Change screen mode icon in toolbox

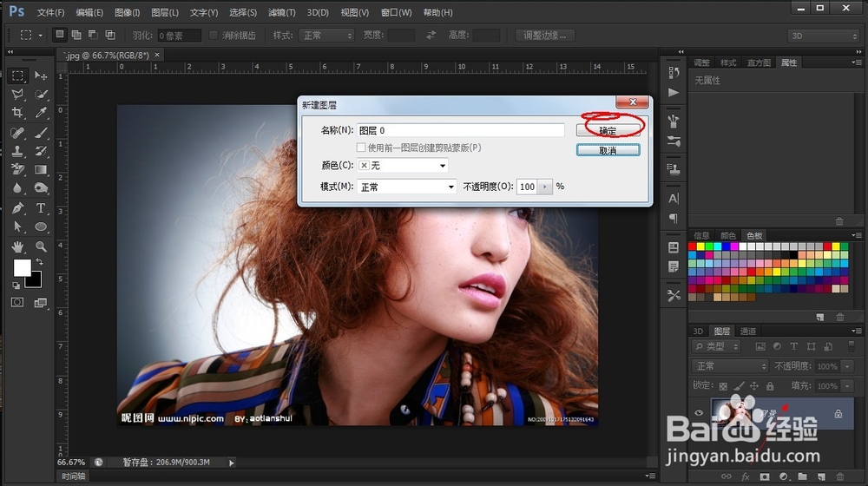click(41, 302)
